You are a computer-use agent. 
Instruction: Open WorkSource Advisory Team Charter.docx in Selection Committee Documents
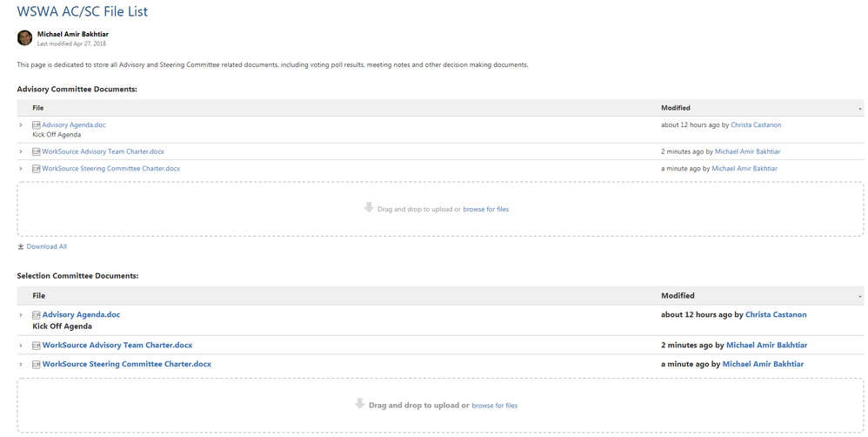tap(117, 345)
